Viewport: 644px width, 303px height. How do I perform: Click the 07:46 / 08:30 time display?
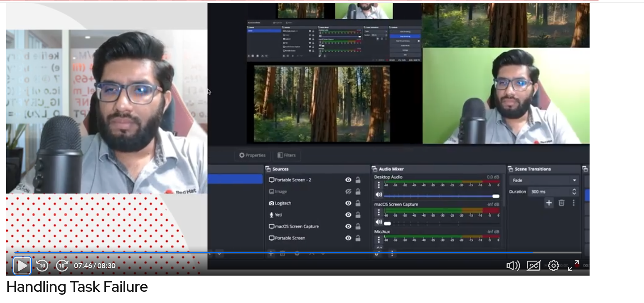coord(95,266)
